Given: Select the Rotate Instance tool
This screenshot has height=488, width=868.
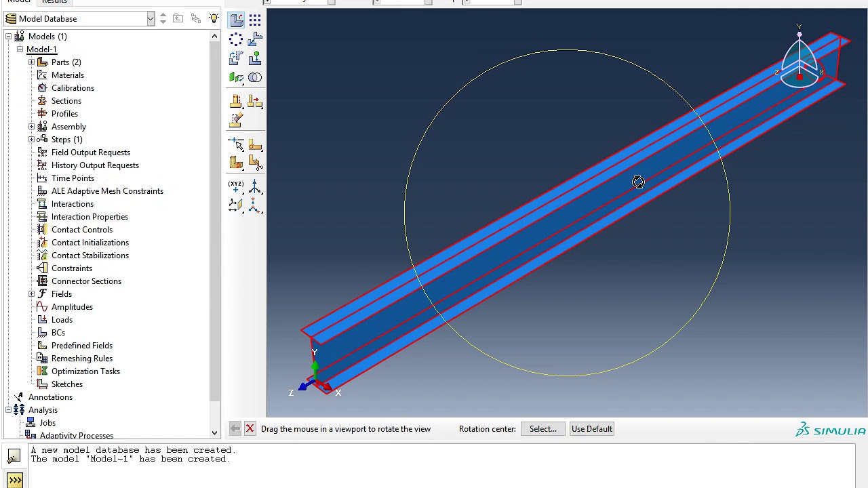Looking at the screenshot, I should pos(236,58).
